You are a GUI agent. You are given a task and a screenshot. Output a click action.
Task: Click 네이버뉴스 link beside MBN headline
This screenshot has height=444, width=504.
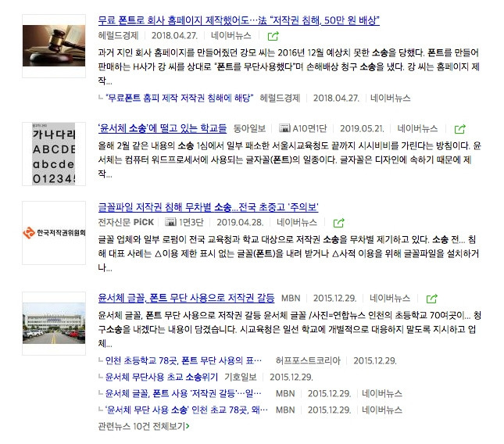point(390,298)
